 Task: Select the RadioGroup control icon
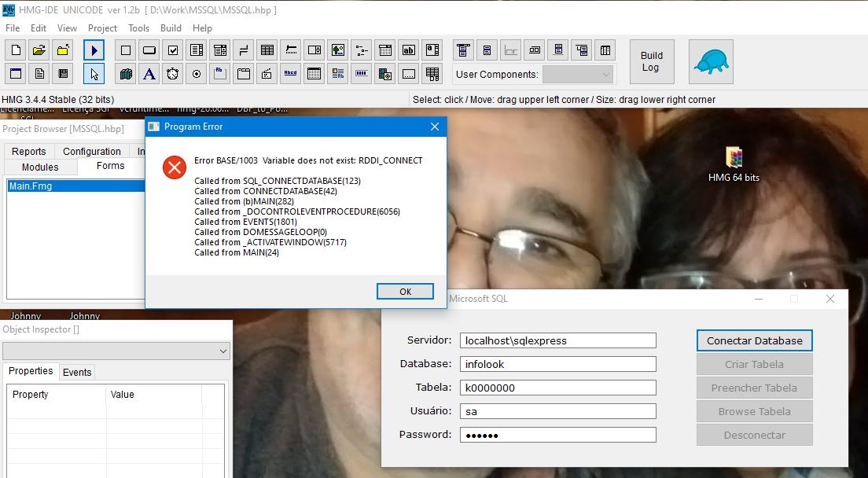point(196,74)
